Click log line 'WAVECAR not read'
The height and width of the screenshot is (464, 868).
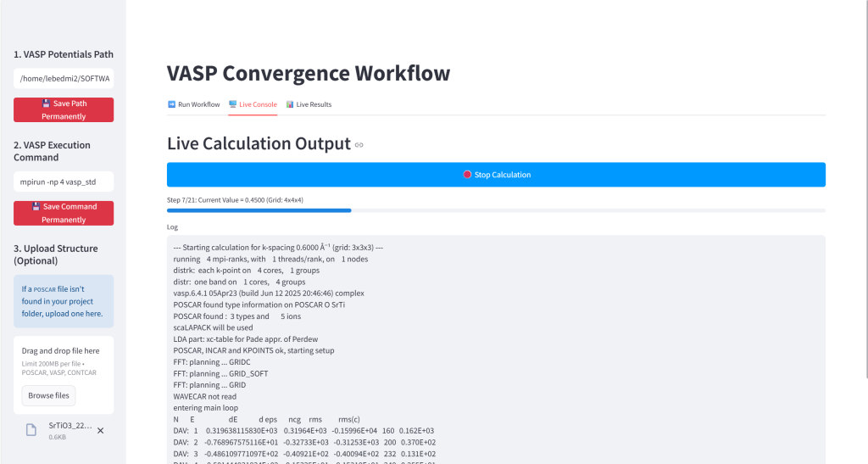point(205,396)
